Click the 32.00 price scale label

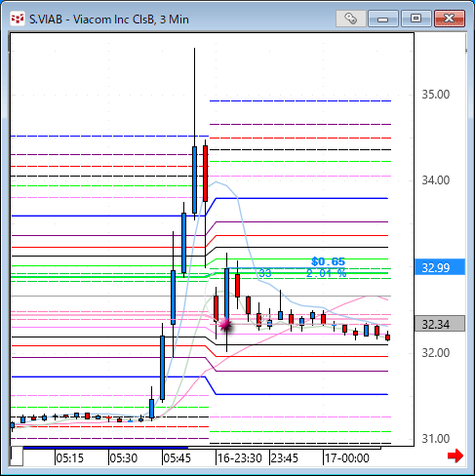pos(436,353)
